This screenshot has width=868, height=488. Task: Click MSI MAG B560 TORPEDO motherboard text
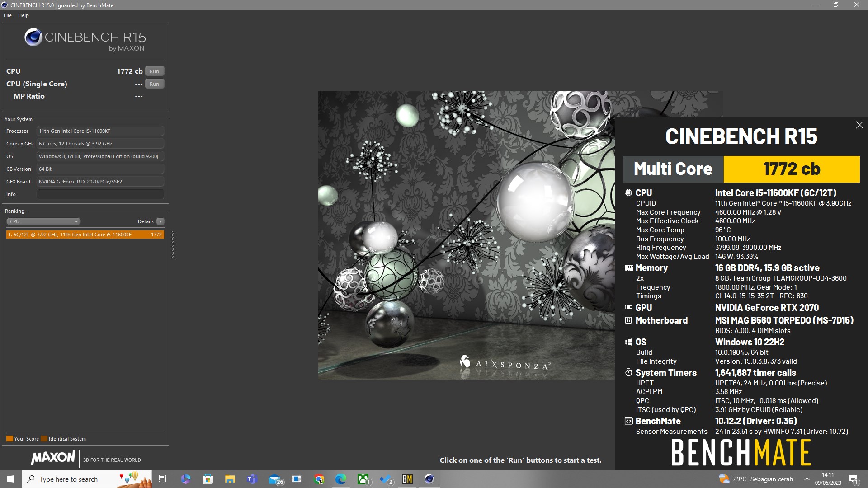click(784, 320)
